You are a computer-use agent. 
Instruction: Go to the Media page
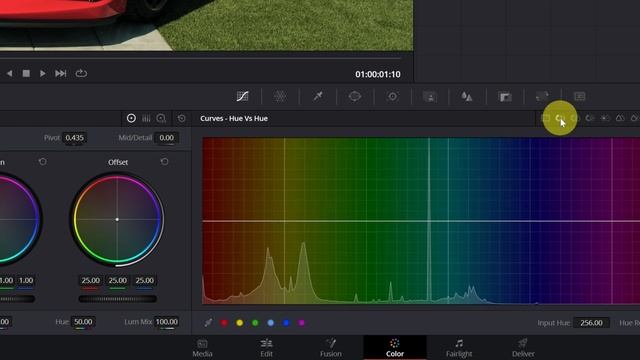pyautogui.click(x=202, y=348)
